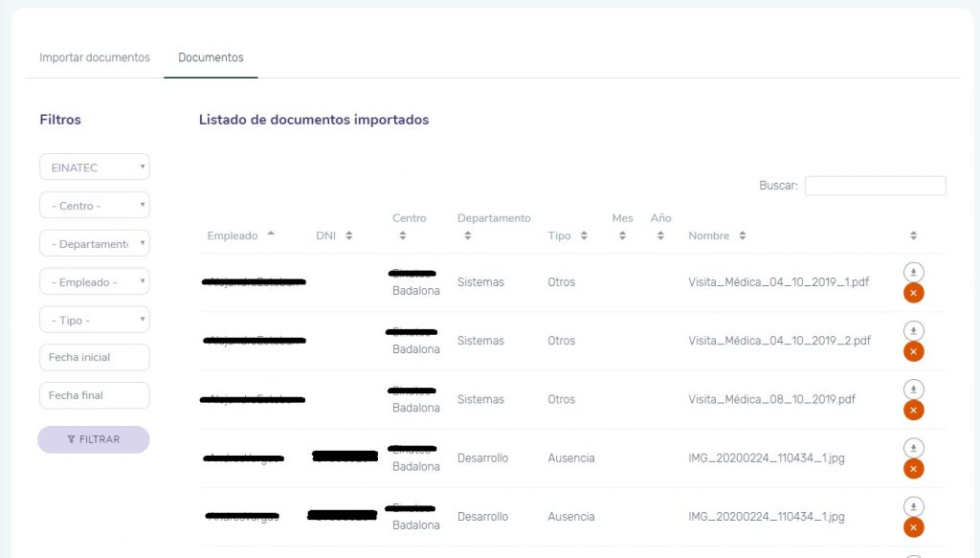Download Visita_Médica_04_10_2019_2.pdf file

(x=913, y=331)
